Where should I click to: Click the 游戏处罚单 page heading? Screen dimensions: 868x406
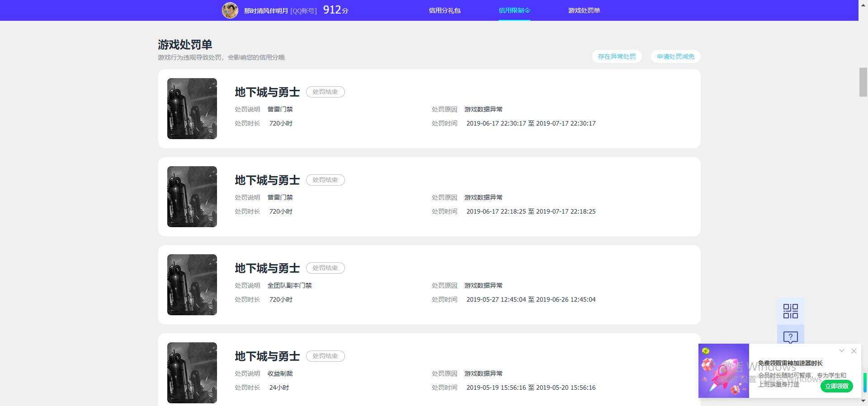tap(185, 44)
